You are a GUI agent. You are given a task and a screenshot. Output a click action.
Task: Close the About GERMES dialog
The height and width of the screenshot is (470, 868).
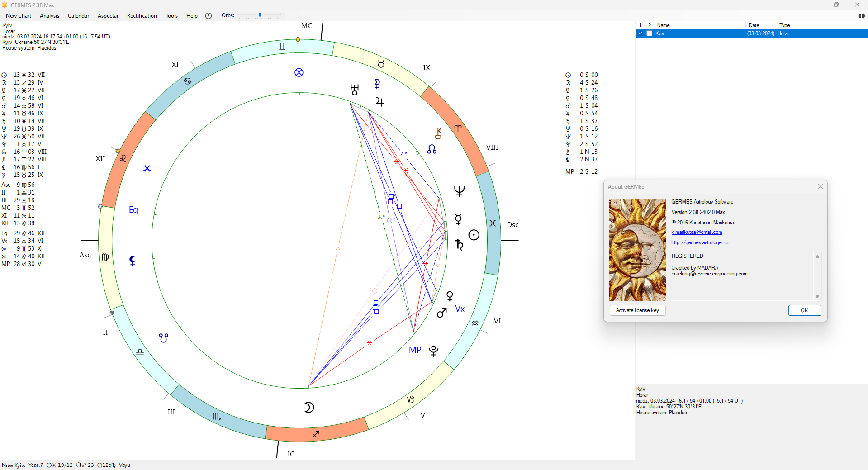click(821, 186)
